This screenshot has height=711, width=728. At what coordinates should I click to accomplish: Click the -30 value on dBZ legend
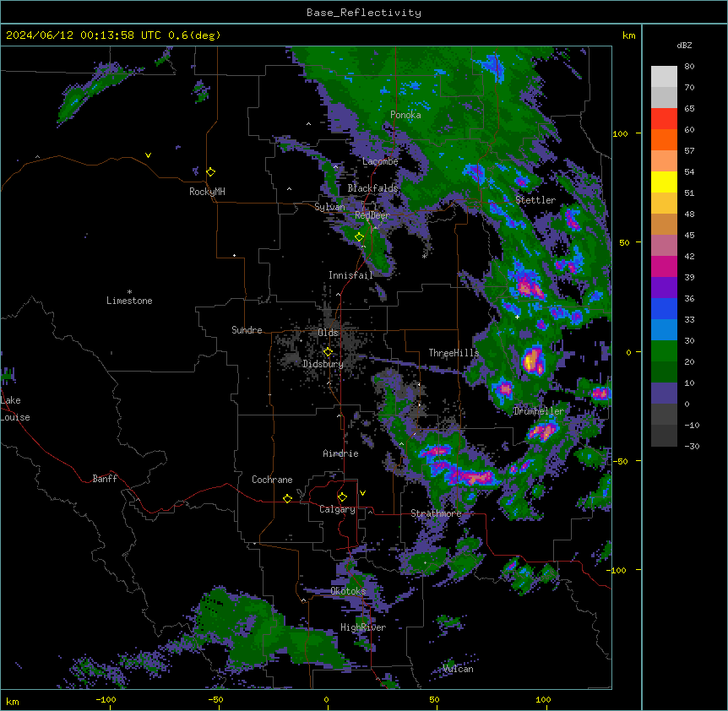[x=692, y=447]
